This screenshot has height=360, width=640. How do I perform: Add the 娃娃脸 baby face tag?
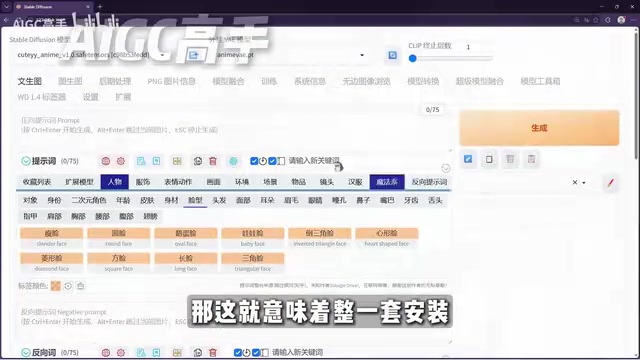point(253,238)
